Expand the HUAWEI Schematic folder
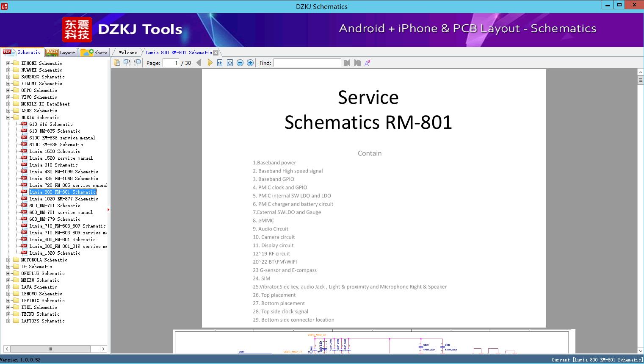 [8, 70]
